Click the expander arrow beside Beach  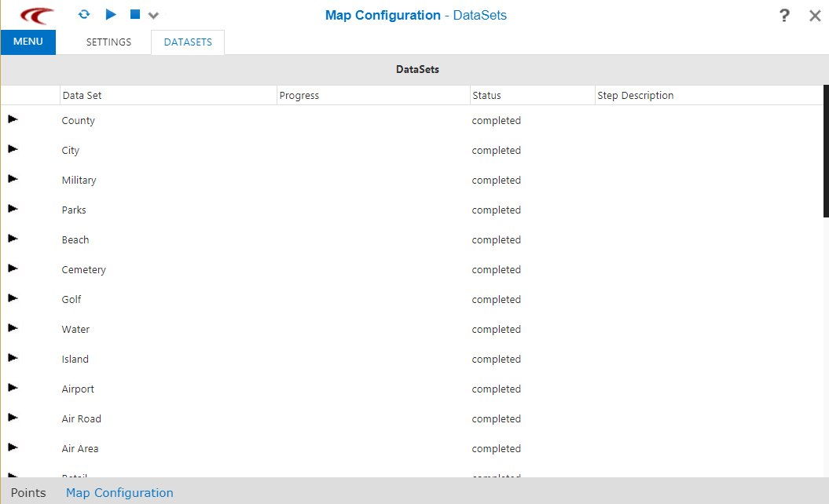(12, 237)
